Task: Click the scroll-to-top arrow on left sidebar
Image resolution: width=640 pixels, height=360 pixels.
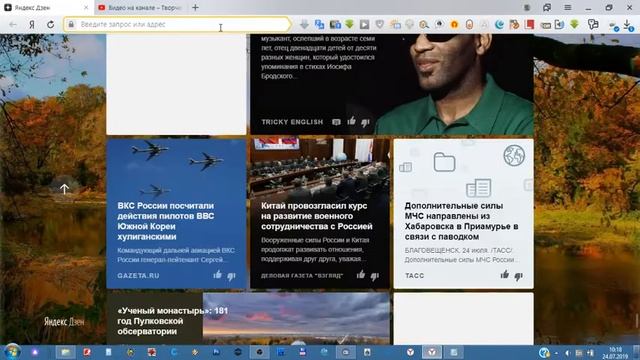Action: pos(64,189)
